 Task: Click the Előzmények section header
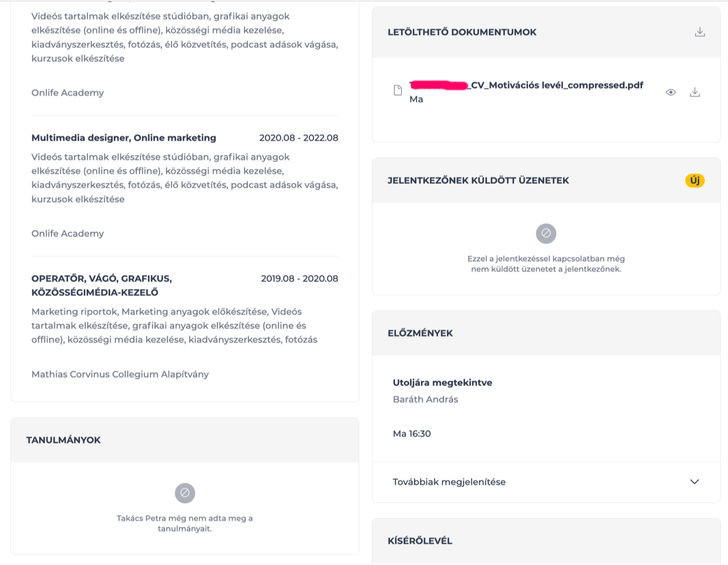point(420,333)
